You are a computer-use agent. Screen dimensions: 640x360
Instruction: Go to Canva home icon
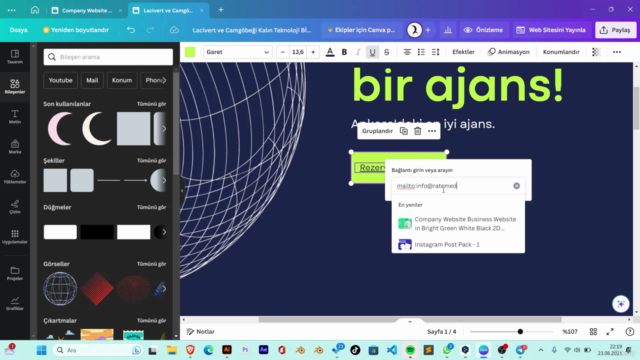point(35,10)
